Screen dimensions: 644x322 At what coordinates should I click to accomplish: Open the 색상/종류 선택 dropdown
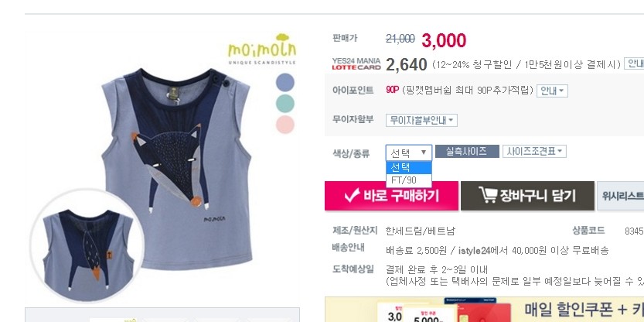click(x=409, y=153)
